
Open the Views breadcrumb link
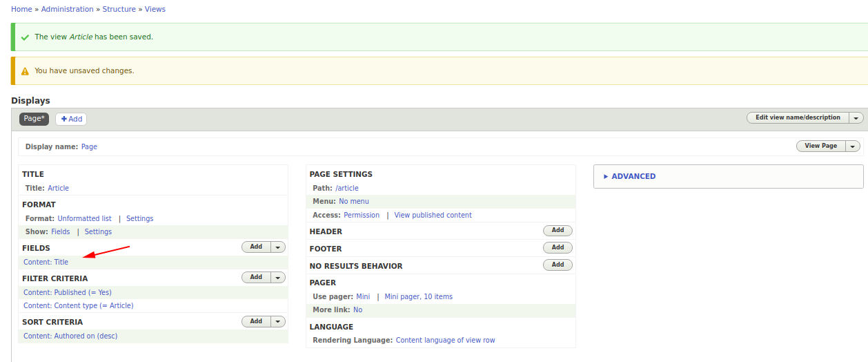tap(155, 9)
